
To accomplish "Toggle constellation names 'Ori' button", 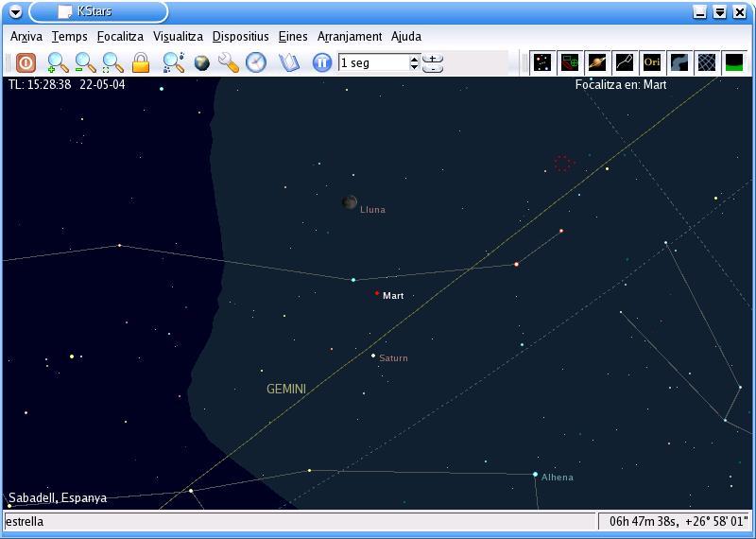I will (652, 62).
